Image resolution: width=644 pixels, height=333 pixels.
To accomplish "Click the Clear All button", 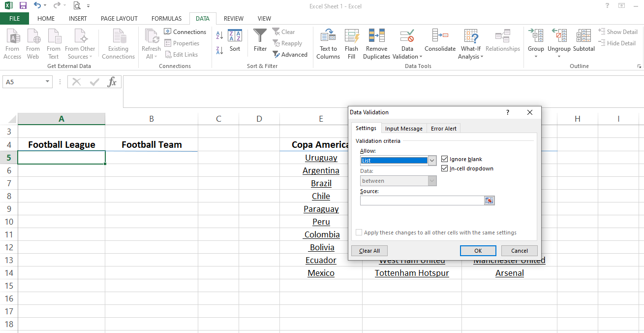I will 369,251.
